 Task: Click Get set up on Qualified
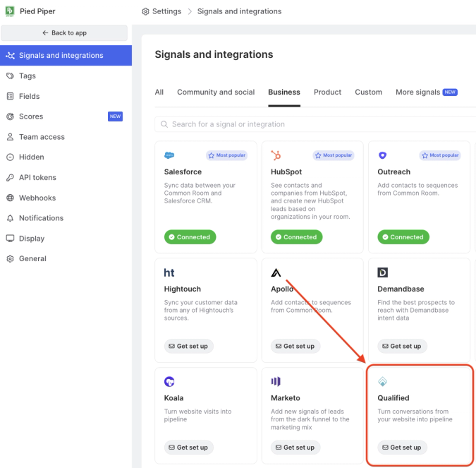[402, 448]
